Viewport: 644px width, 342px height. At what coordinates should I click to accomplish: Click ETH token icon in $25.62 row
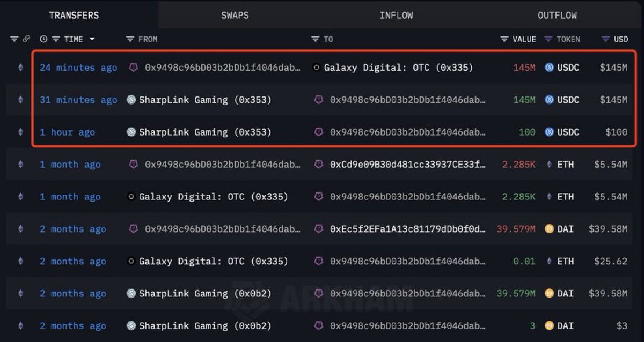tap(549, 261)
